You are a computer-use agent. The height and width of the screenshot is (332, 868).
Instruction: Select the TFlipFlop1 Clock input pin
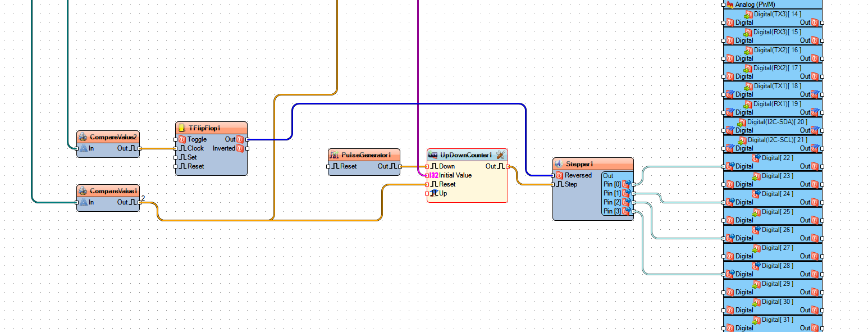tap(176, 148)
